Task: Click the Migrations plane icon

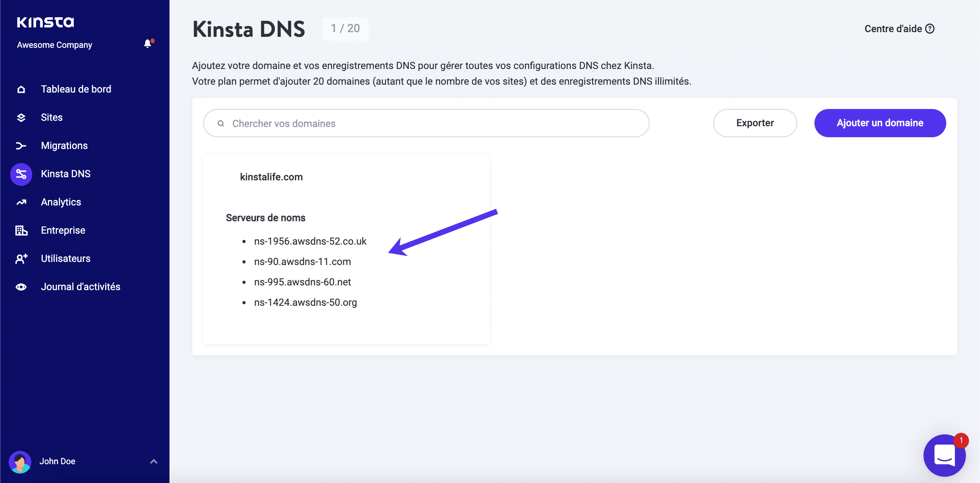Action: (x=21, y=145)
